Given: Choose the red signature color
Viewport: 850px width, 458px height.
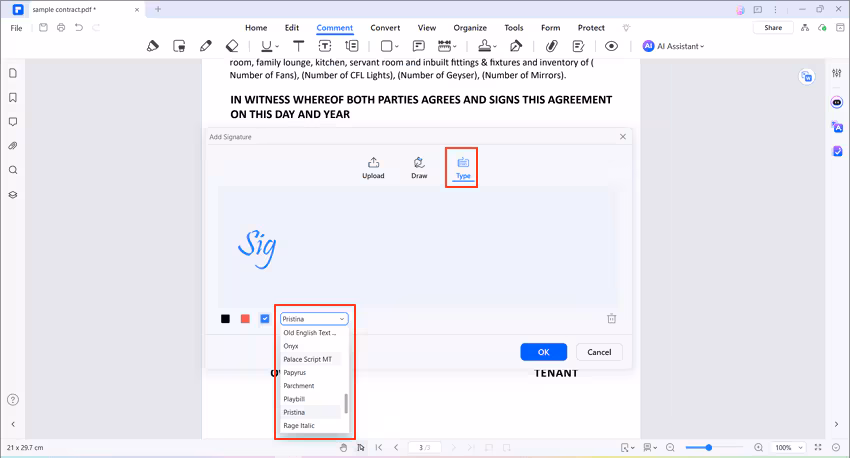Looking at the screenshot, I should pos(245,319).
